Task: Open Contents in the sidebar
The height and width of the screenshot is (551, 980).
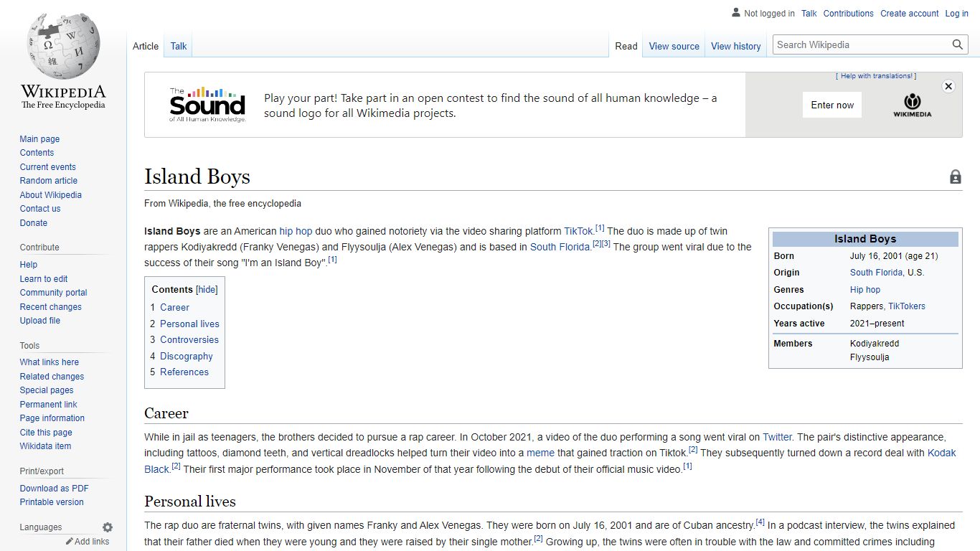Action: [x=37, y=153]
